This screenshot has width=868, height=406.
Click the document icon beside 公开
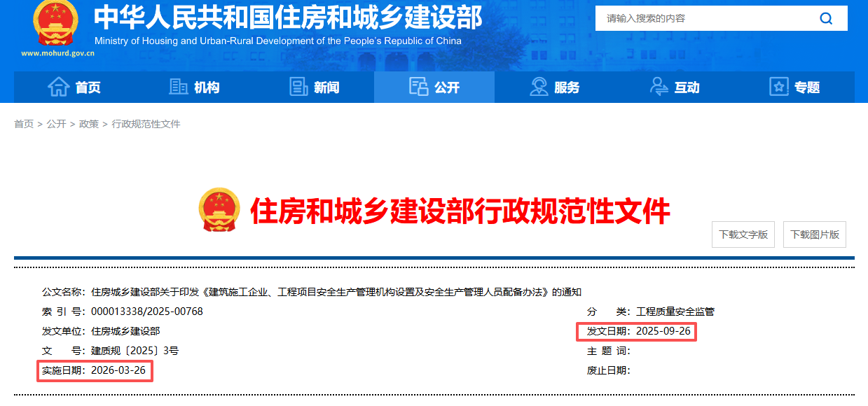tap(419, 86)
